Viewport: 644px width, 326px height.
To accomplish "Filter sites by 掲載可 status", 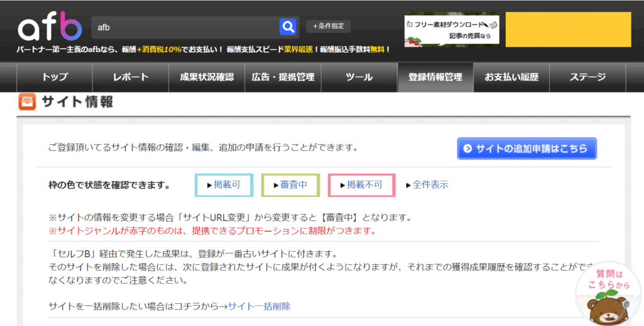I will tap(223, 185).
